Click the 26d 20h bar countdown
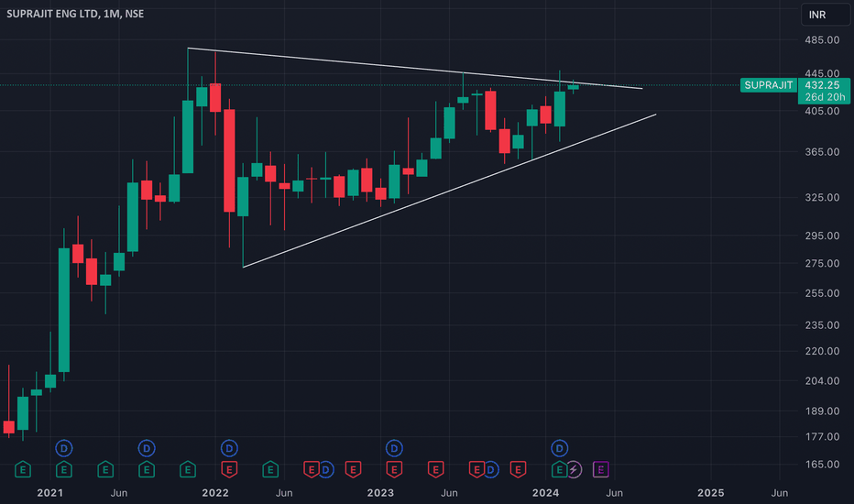The width and height of the screenshot is (854, 504). click(x=824, y=97)
